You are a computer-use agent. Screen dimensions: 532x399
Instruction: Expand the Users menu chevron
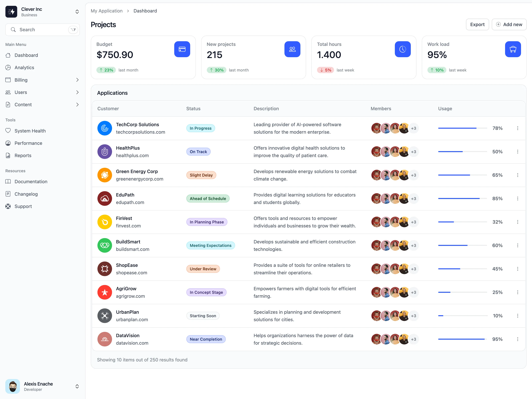click(77, 92)
